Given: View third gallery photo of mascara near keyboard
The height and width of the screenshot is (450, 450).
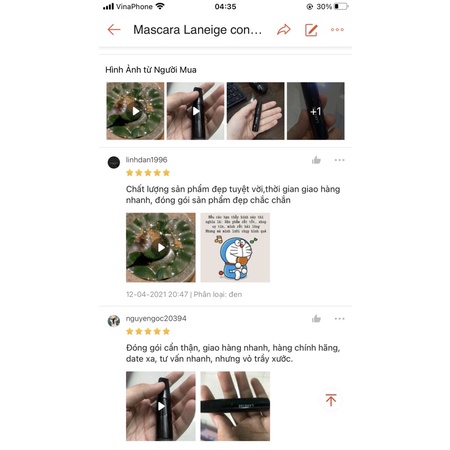Looking at the screenshot, I should click(256, 111).
